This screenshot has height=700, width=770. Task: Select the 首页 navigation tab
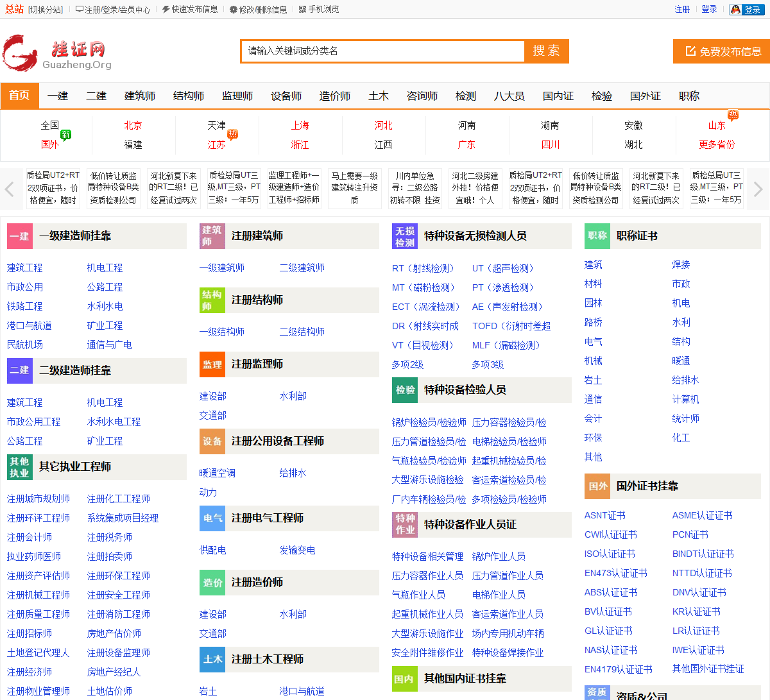19,96
